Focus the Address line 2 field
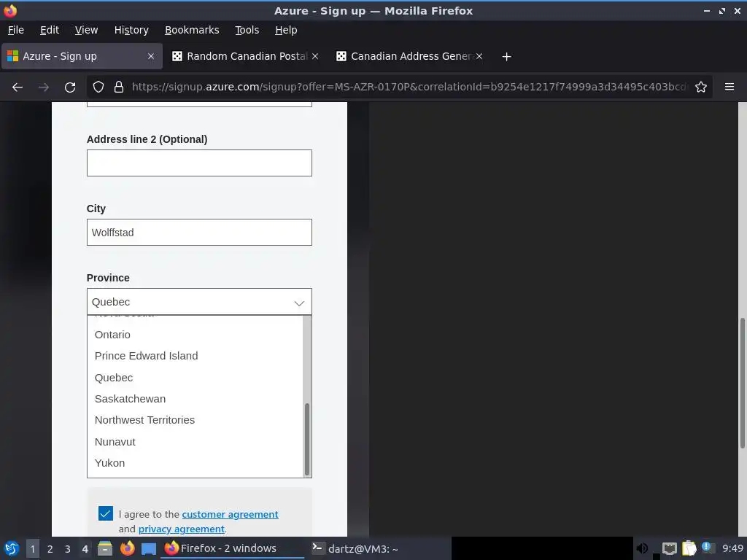 coord(199,163)
